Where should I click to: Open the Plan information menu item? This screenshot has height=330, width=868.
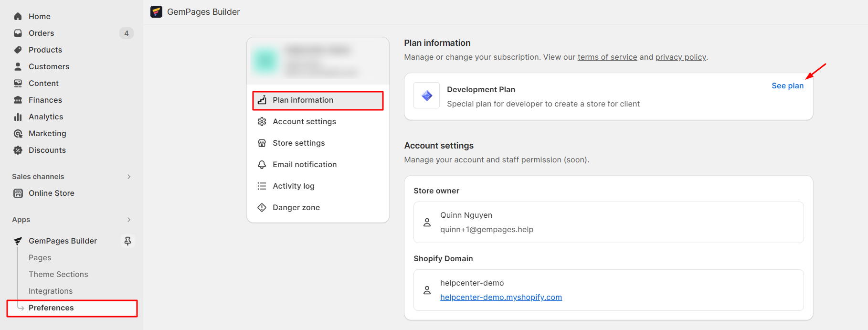point(318,100)
